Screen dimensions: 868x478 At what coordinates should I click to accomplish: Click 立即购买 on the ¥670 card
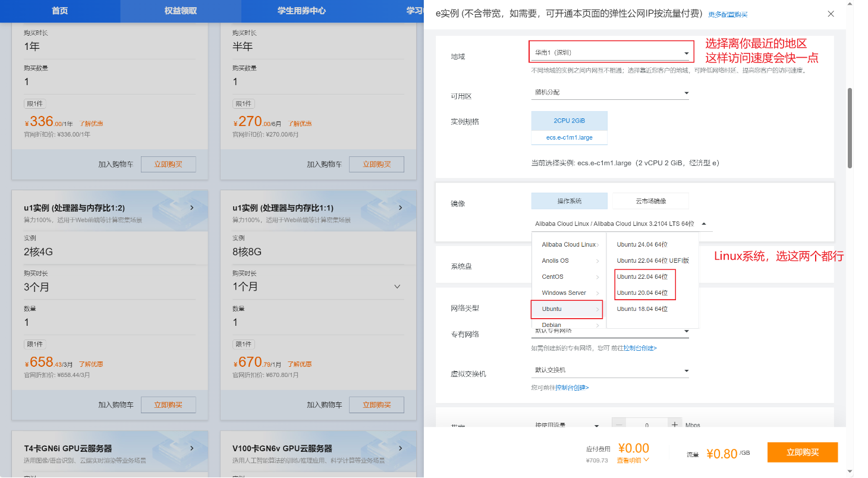pyautogui.click(x=376, y=405)
